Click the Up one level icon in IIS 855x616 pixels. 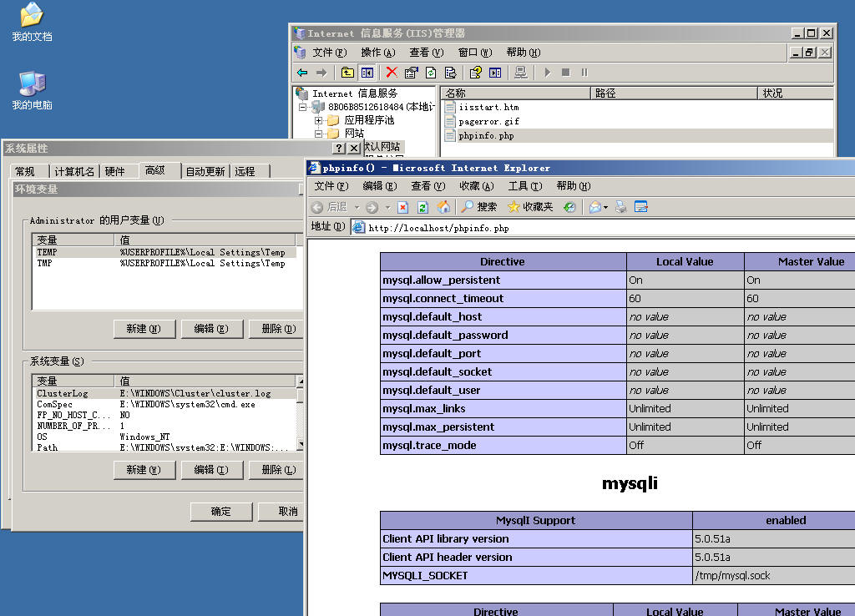347,73
